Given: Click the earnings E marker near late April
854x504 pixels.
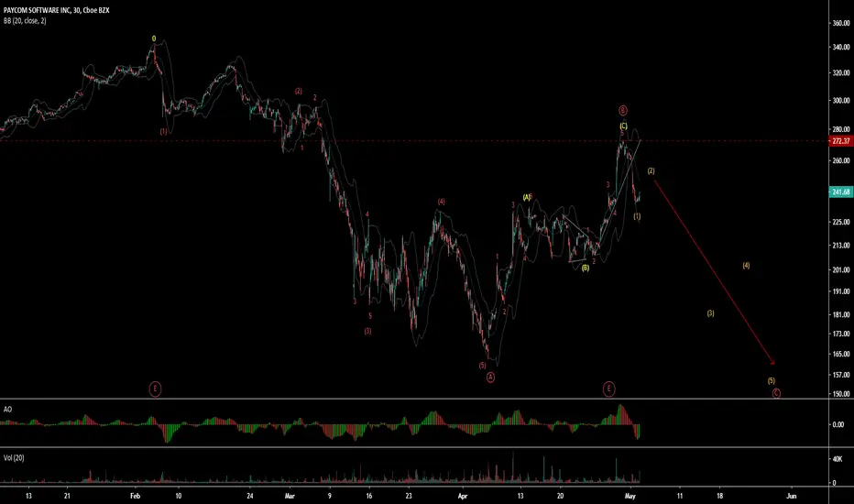Looking at the screenshot, I should pyautogui.click(x=609, y=389).
